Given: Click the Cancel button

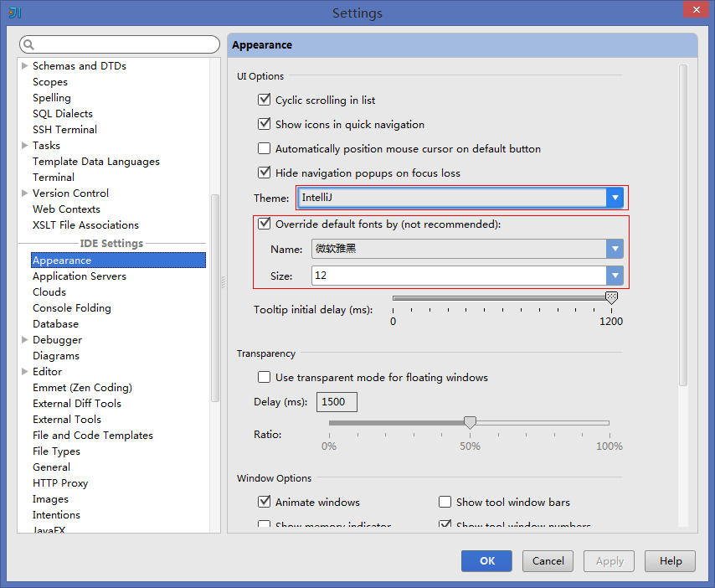Looking at the screenshot, I should click(x=548, y=561).
